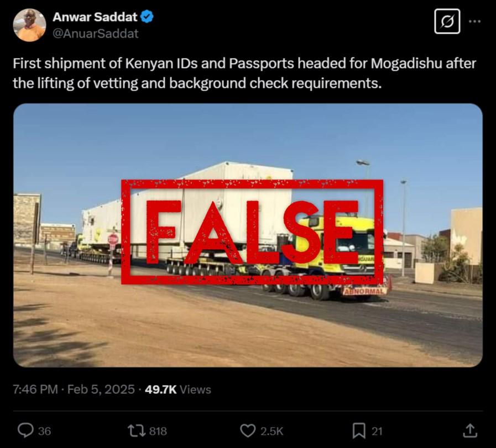496x448 pixels.
Task: Open Anwar Saddat's profile picture
Action: (x=29, y=25)
